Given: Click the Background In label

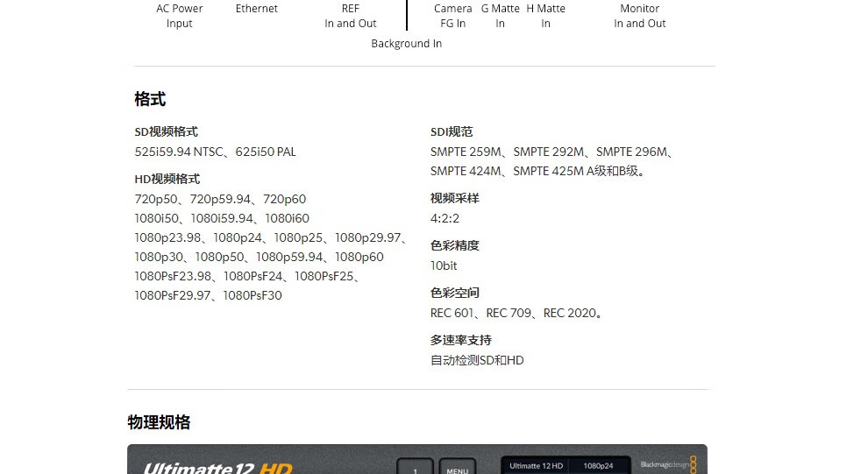Looking at the screenshot, I should (x=406, y=44).
